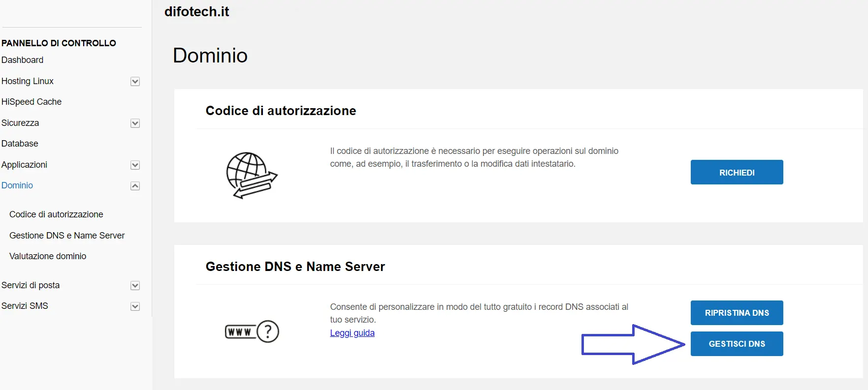
Task: Open the Leggi guida link
Action: point(352,333)
